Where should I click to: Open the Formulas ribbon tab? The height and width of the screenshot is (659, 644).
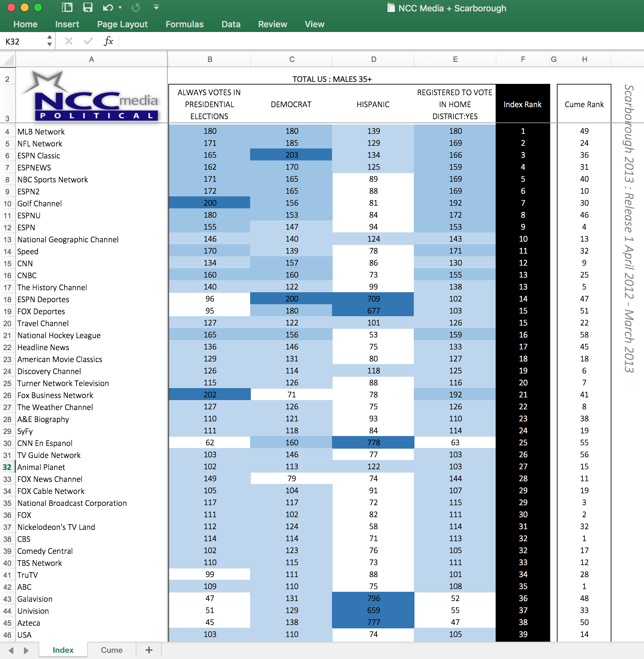click(x=184, y=24)
